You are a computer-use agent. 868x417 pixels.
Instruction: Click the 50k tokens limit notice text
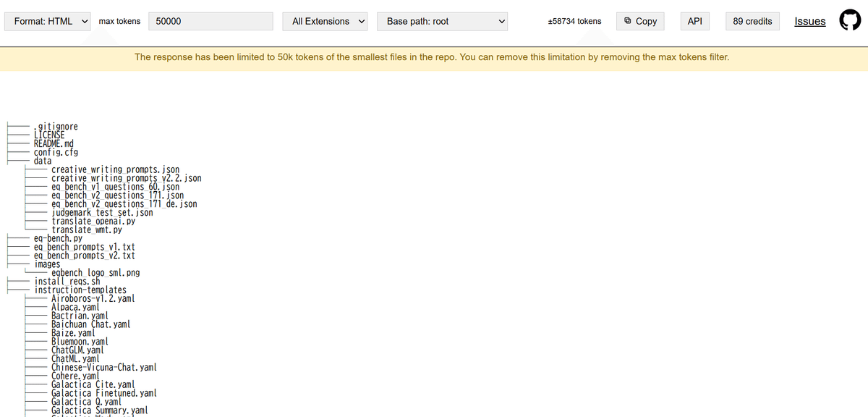pos(432,56)
